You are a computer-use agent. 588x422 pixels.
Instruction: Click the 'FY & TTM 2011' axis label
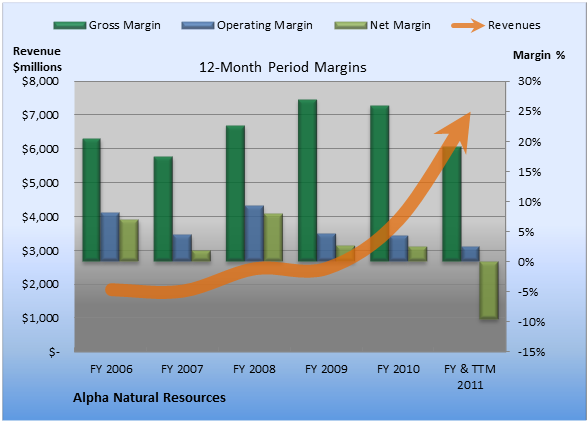pyautogui.click(x=470, y=377)
